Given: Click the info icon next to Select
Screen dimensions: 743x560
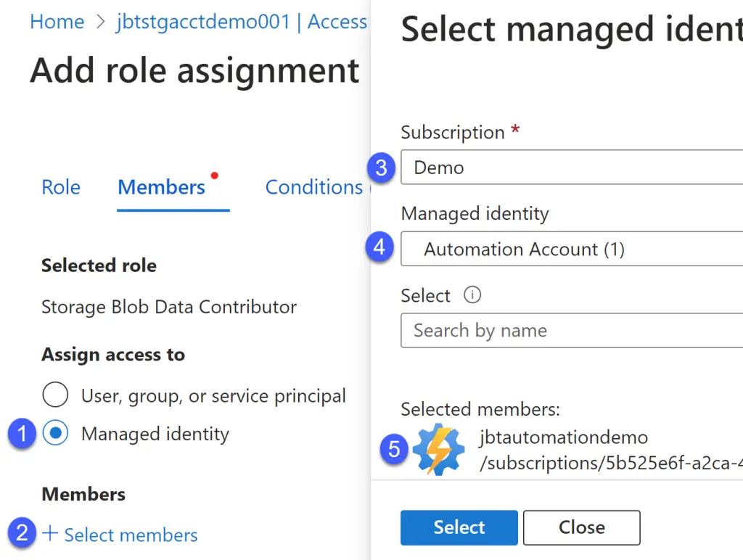Looking at the screenshot, I should click(x=472, y=295).
